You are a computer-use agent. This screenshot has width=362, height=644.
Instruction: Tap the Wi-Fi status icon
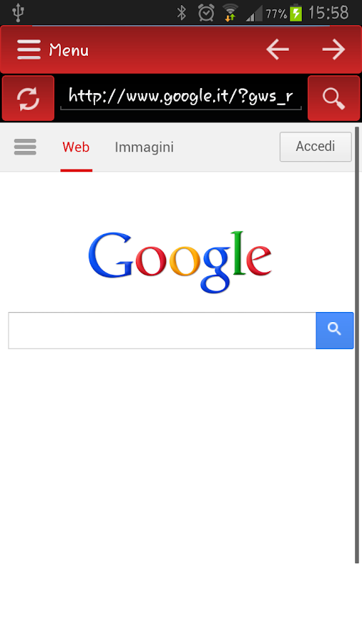[230, 13]
